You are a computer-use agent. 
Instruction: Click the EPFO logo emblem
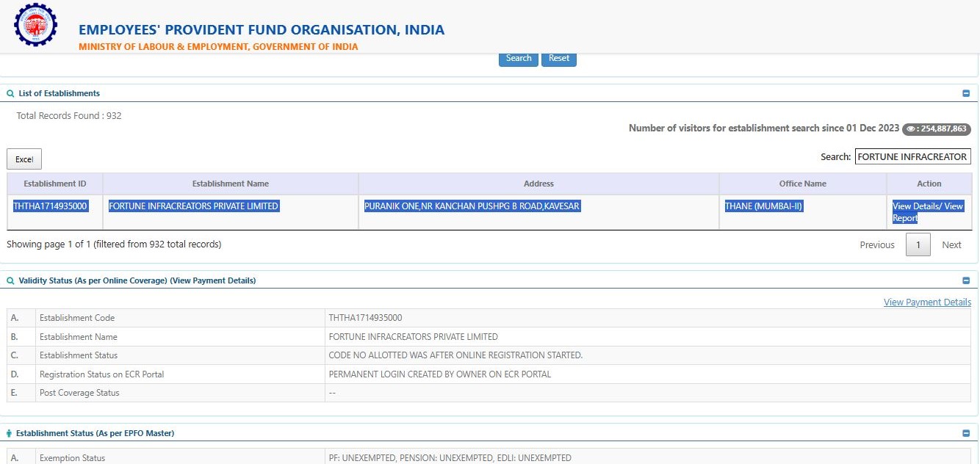(35, 26)
